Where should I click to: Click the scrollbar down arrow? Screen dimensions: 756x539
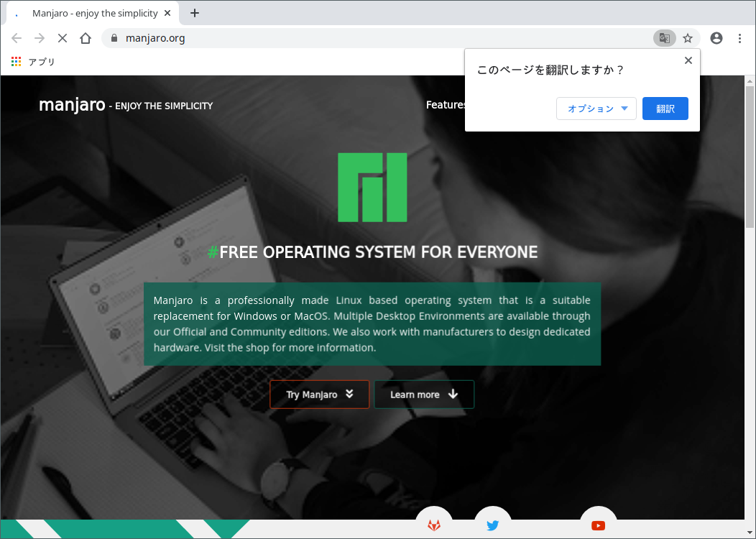750,533
